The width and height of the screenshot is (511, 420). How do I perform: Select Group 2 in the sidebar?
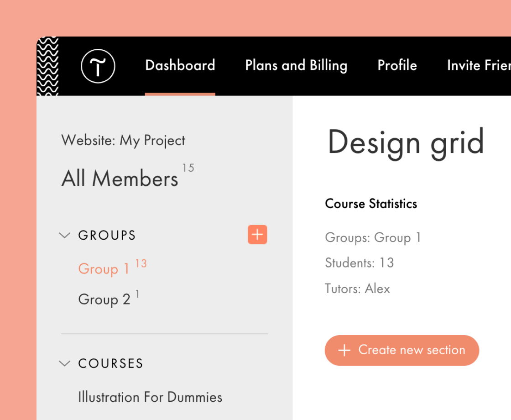click(x=104, y=299)
